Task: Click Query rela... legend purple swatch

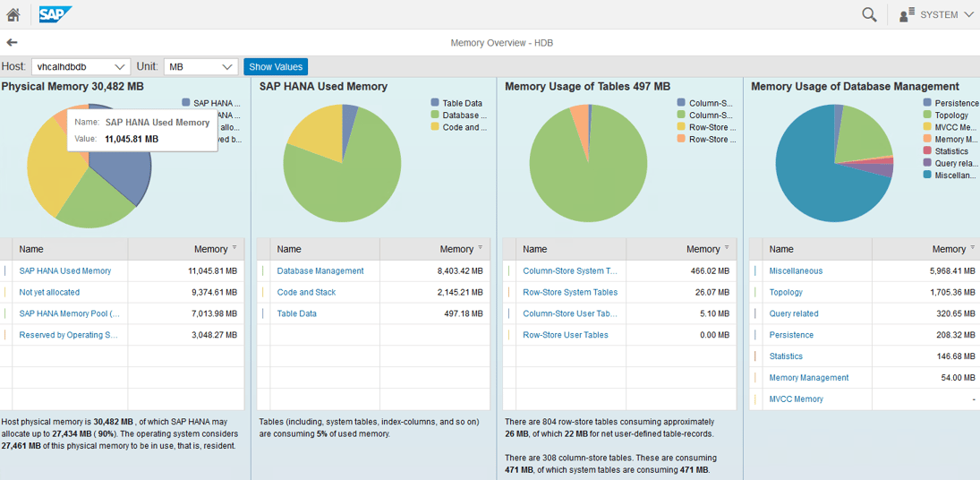Action: click(927, 162)
